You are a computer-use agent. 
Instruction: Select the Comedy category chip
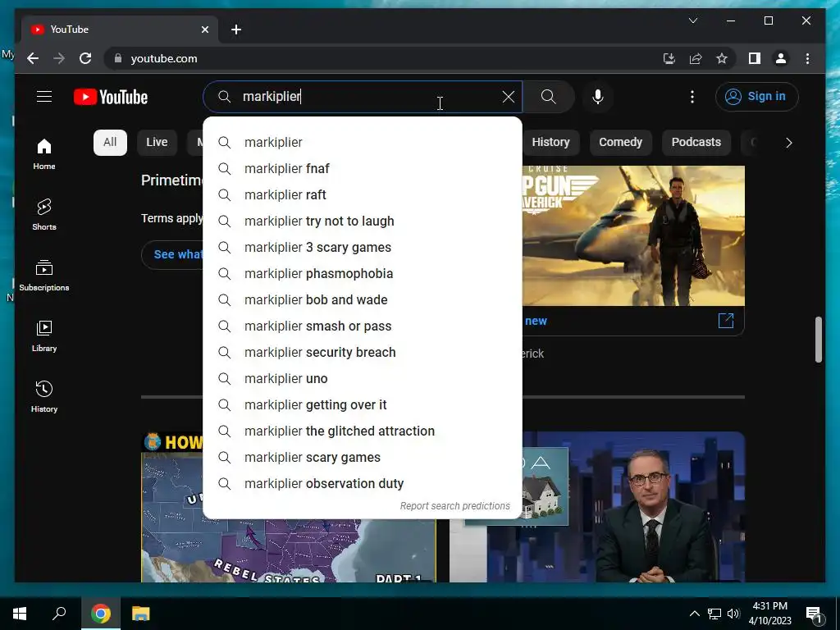(x=620, y=142)
